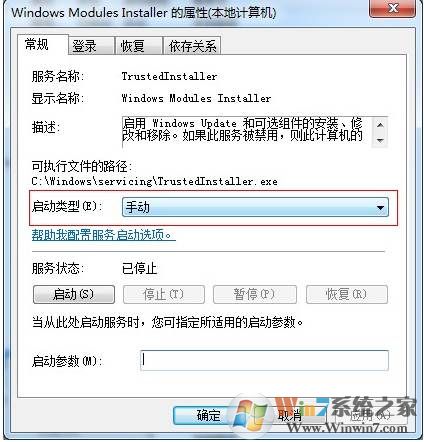Open 帮助我配置服务启动选项 link
Image resolution: width=424 pixels, height=442 pixels.
coord(104,235)
